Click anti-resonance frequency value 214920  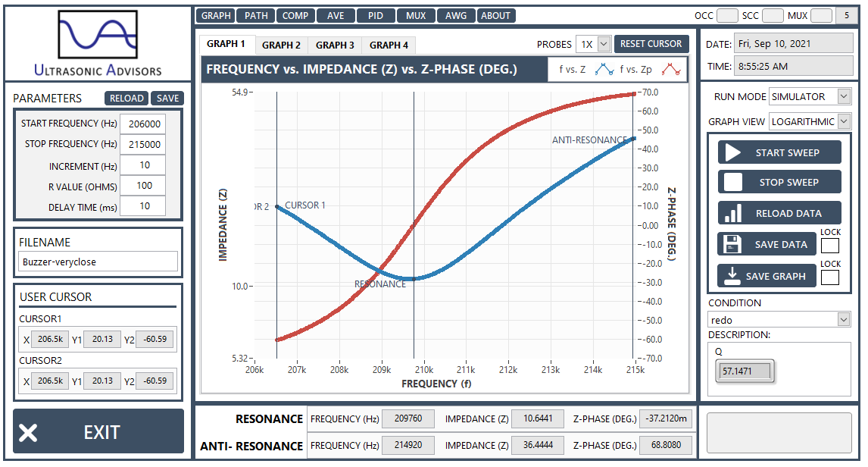[x=408, y=445]
